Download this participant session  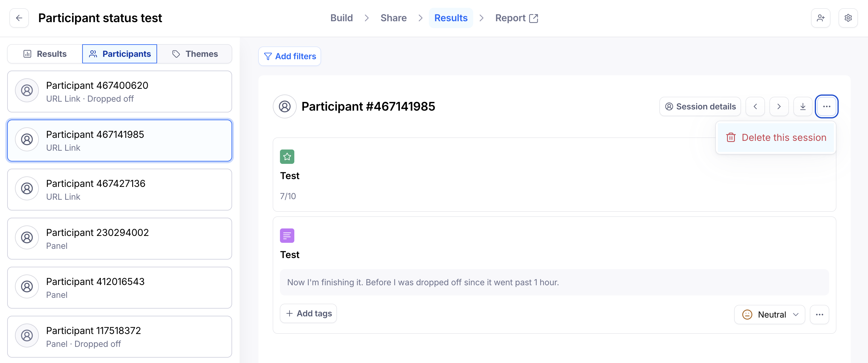click(x=802, y=106)
